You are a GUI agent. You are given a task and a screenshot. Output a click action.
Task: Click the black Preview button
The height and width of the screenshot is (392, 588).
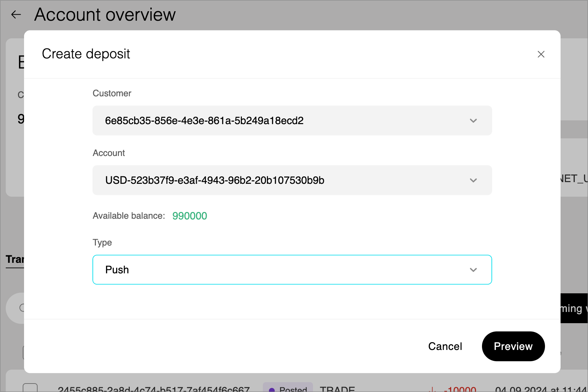pos(513,346)
